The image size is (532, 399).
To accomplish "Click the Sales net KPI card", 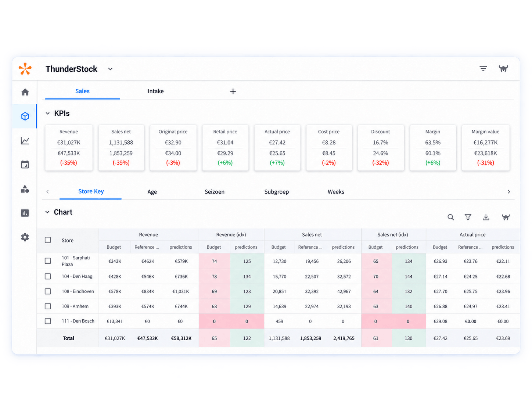I will [x=121, y=148].
